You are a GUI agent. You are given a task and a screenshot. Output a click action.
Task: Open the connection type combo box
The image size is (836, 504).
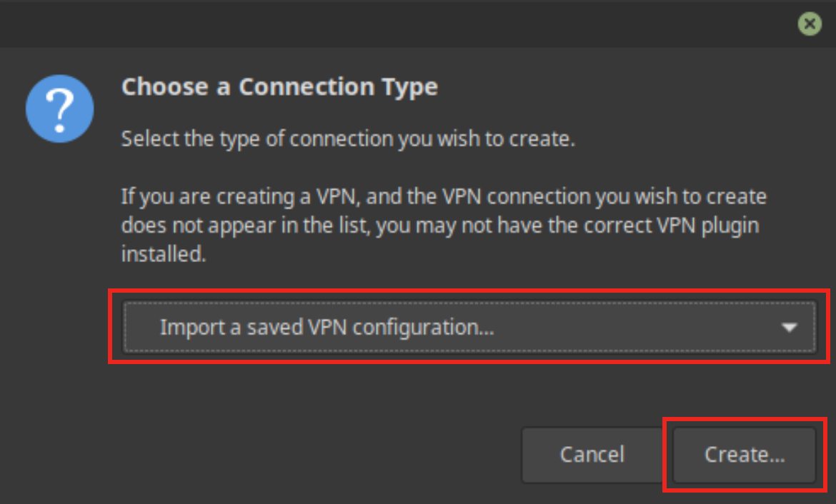click(x=469, y=328)
